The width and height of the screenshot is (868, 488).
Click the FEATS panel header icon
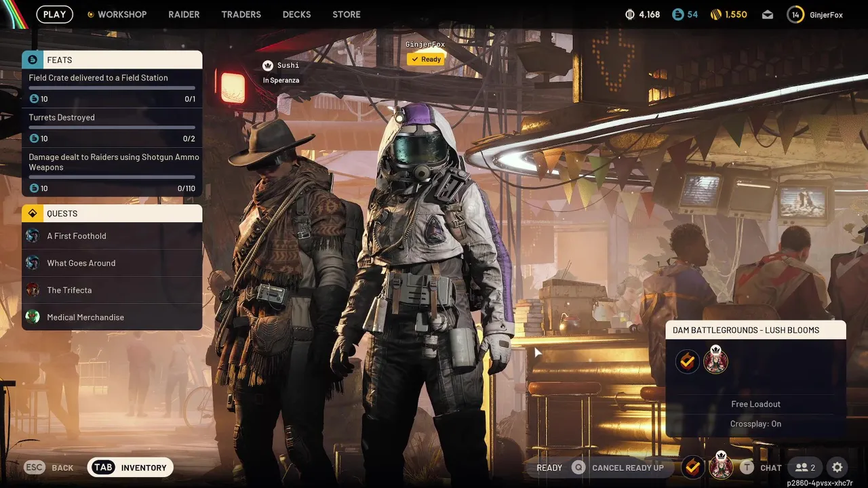32,60
